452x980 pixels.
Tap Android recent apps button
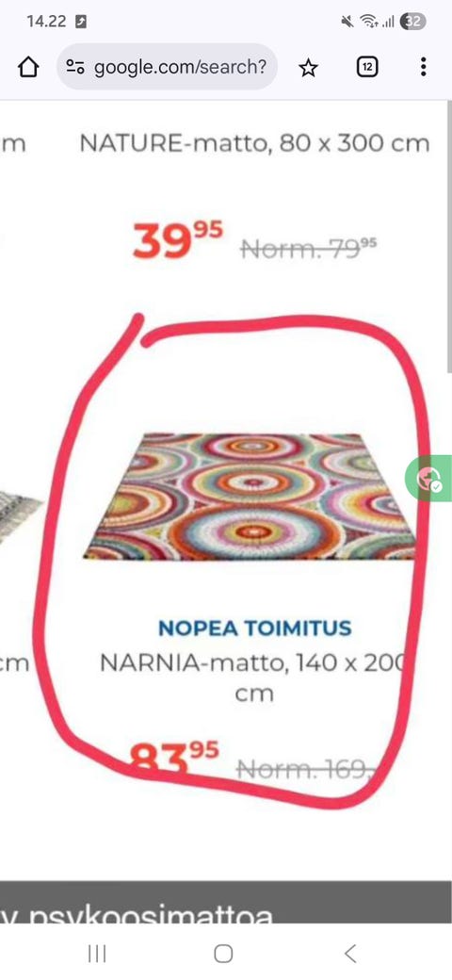click(97, 953)
